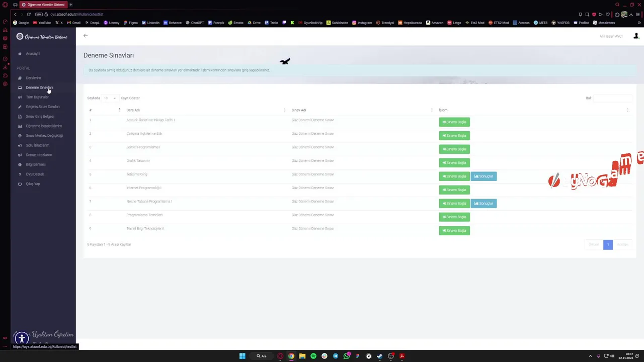Screen dimensions: 644x362
Task: Open the Hepsiburada bookmark
Action: [x=410, y=23]
